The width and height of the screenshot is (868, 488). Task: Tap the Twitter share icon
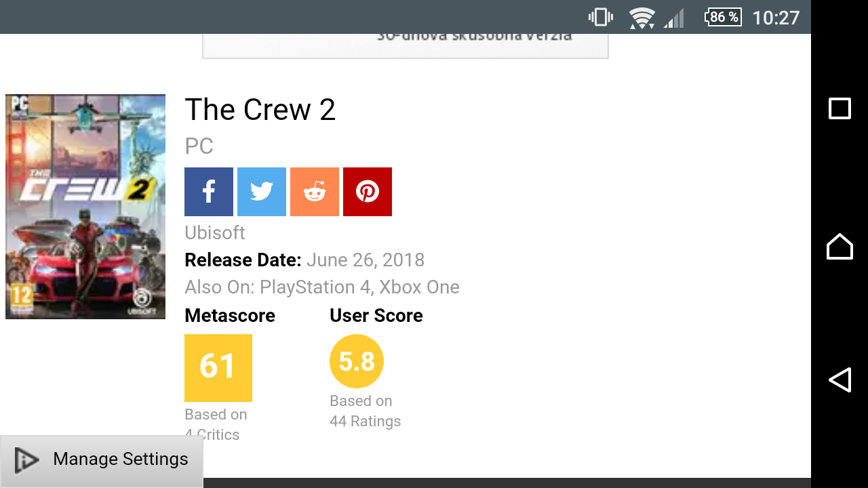tap(262, 192)
